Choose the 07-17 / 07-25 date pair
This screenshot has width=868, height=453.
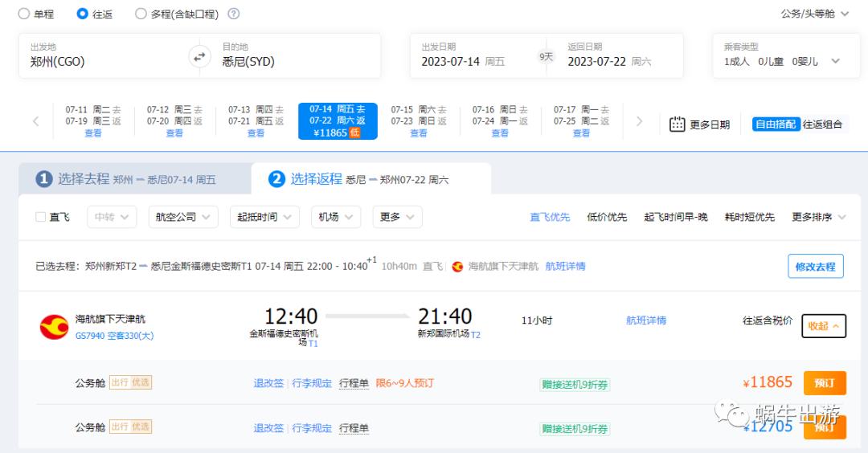coord(581,121)
